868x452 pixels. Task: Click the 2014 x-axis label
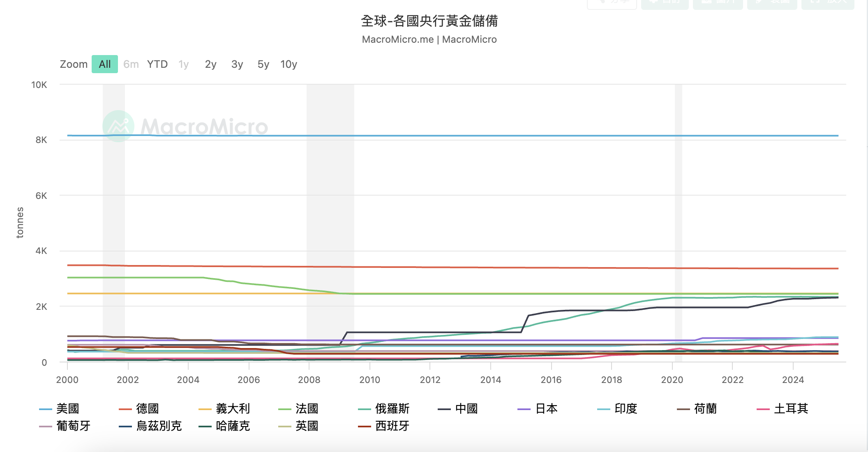(x=491, y=380)
